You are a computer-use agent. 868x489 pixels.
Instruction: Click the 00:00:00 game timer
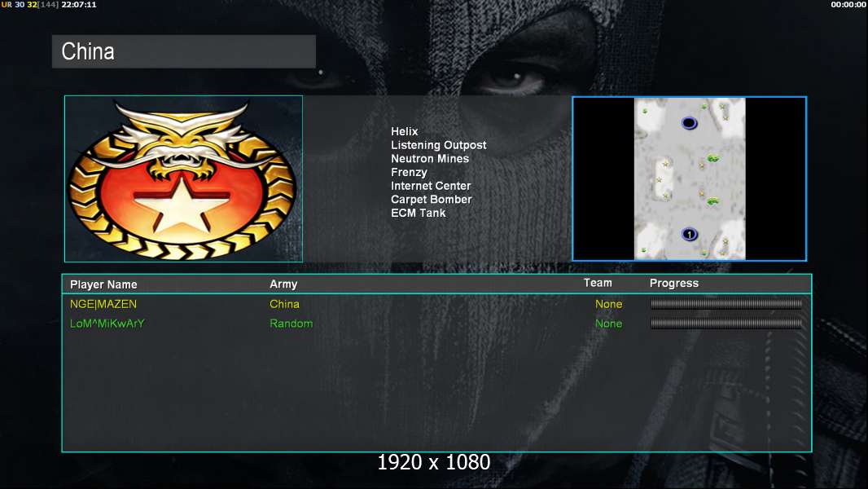[848, 4]
